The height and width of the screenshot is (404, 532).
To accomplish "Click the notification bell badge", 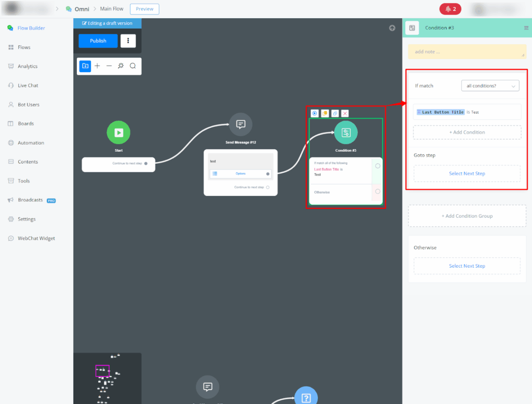I will [x=450, y=9].
